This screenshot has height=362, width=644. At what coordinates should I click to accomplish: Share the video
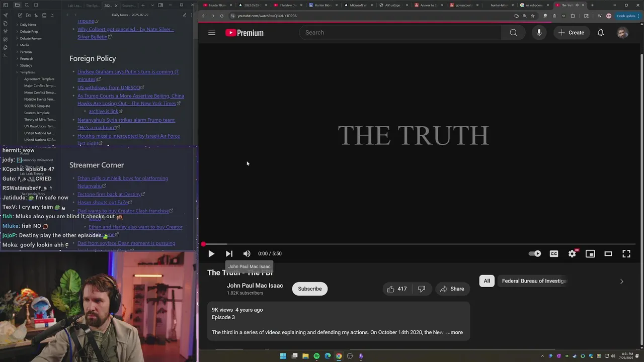pyautogui.click(x=452, y=289)
